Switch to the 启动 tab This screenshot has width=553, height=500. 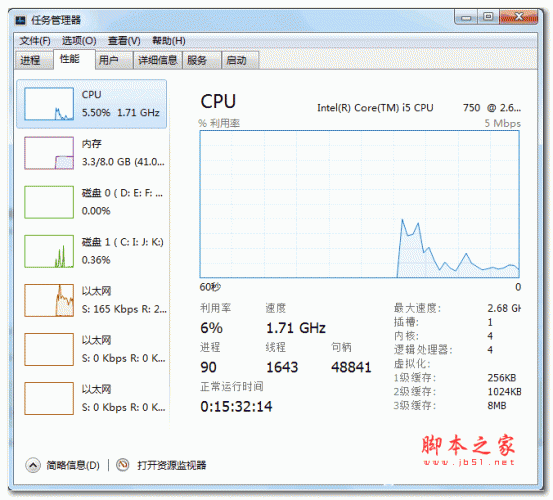click(240, 60)
